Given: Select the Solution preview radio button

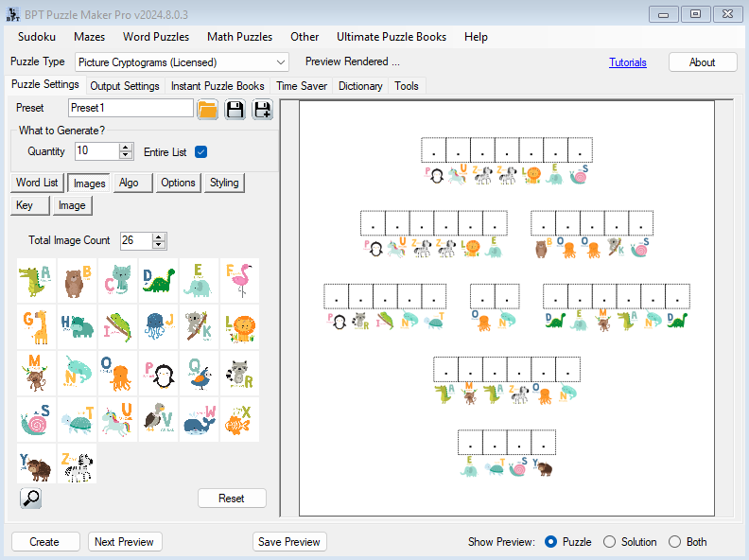Looking at the screenshot, I should (610, 542).
